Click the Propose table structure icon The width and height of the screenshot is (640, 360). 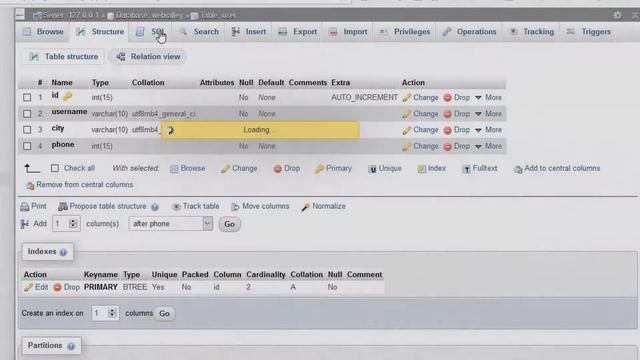coord(62,207)
